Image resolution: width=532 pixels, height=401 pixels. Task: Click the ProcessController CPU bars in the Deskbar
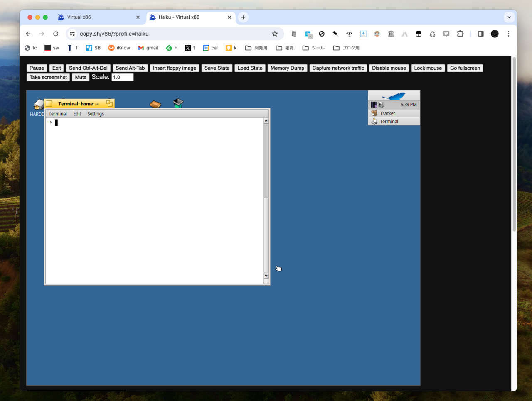(x=374, y=105)
